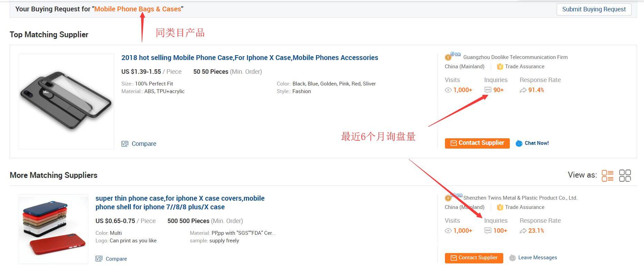Open the 2018 hot selling Mobile Phone Case title
The height and width of the screenshot is (271, 644).
tap(249, 58)
